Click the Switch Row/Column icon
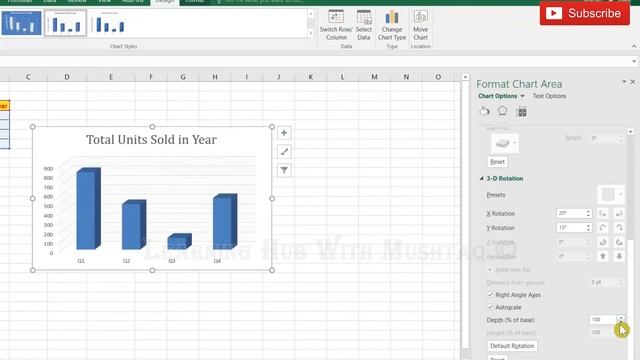Image resolution: width=640 pixels, height=360 pixels. coord(336,17)
